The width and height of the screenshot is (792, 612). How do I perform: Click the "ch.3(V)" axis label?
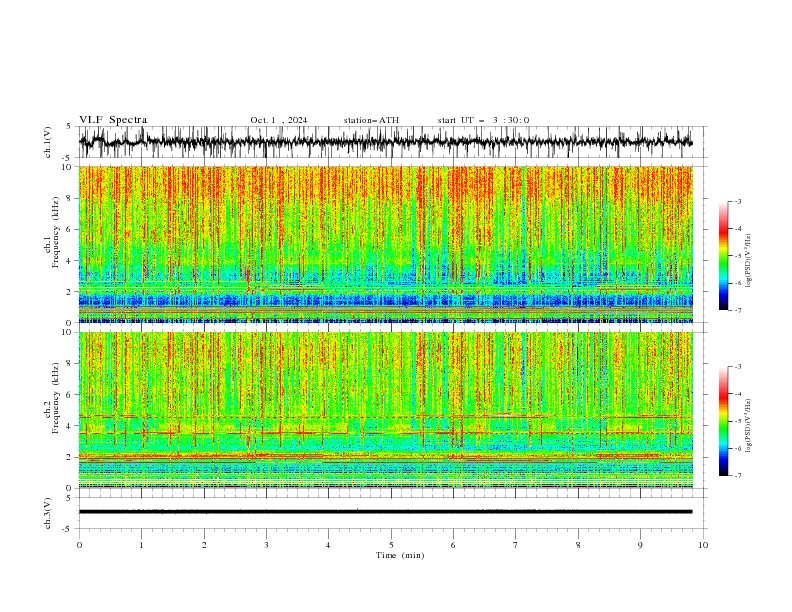tap(48, 513)
